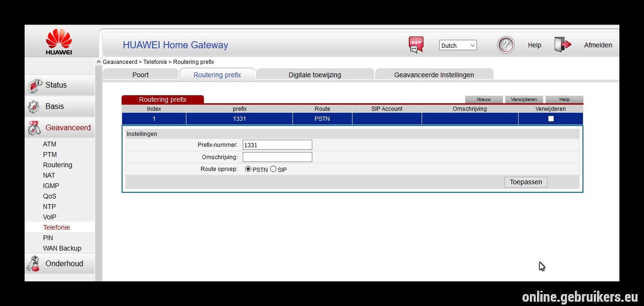Select the PSTN radio button
This screenshot has width=644, height=306.
[x=248, y=169]
